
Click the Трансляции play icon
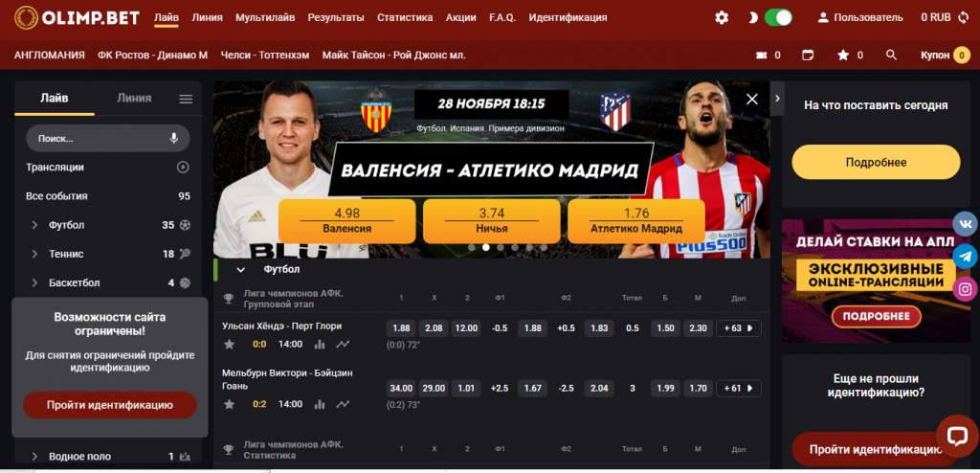tap(183, 167)
